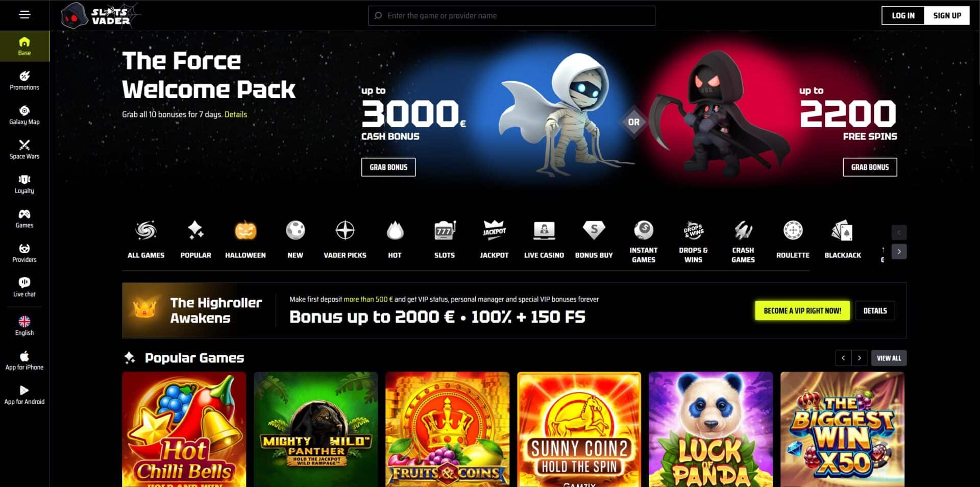Follow the Details link under Welcome Pack
Image resolution: width=980 pixels, height=487 pixels.
point(236,114)
